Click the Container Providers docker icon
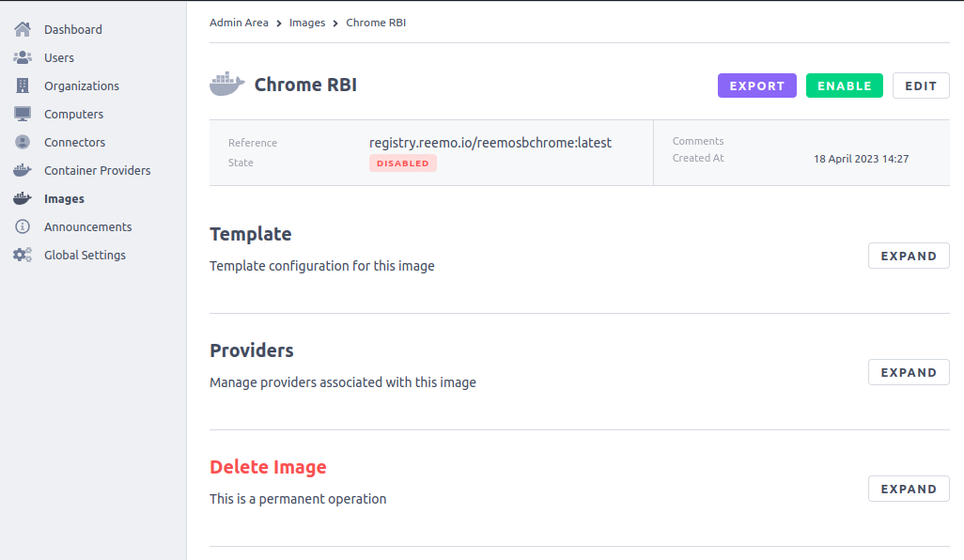The height and width of the screenshot is (560, 964). 23,170
